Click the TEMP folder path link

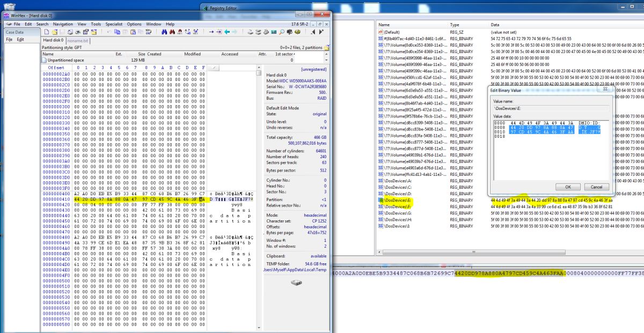click(295, 270)
